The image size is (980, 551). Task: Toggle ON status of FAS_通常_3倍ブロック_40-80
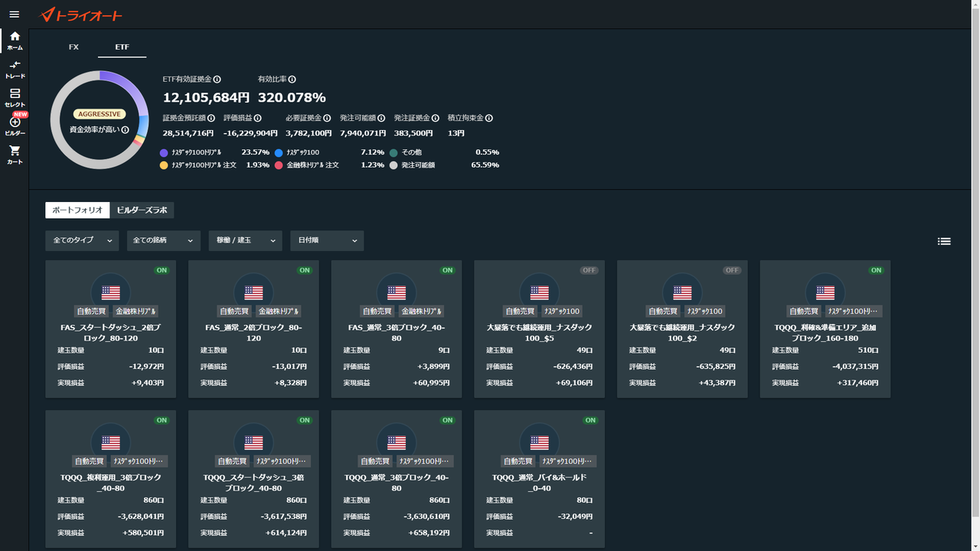pos(447,270)
